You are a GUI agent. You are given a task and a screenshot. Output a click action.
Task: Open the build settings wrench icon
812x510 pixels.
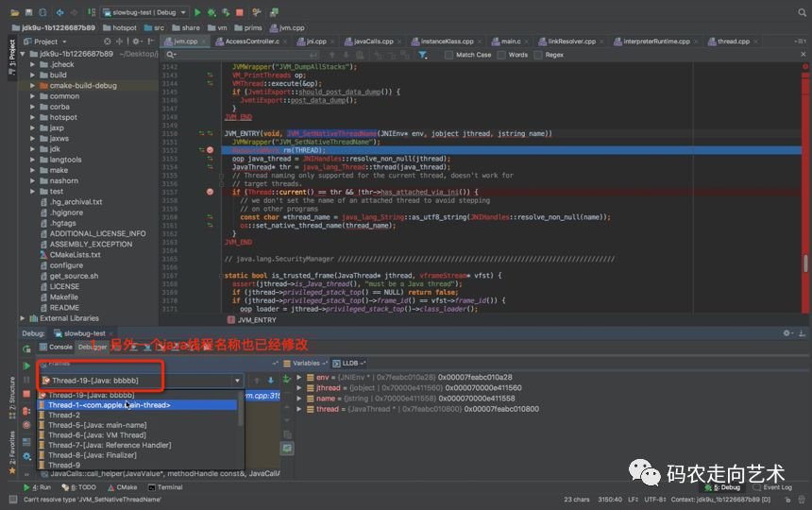click(256, 12)
